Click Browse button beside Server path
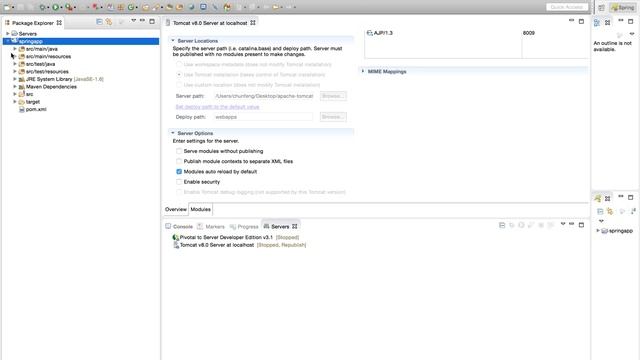Viewport: 640px width, 360px height. pos(333,96)
